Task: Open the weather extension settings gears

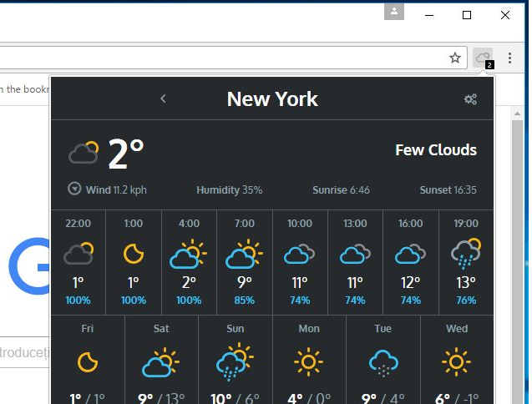Action: pos(470,99)
